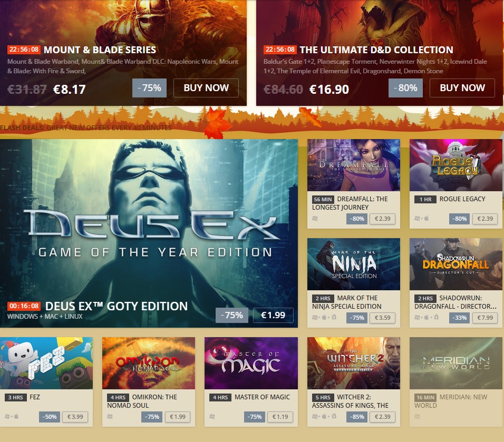The width and height of the screenshot is (504, 442).
Task: Open the Meridian: New World tile
Action: pyautogui.click(x=456, y=382)
